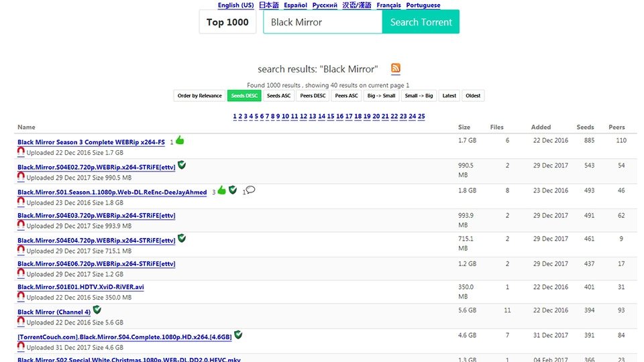Go to results page 2
Screen dimensions: 644x362
point(240,116)
